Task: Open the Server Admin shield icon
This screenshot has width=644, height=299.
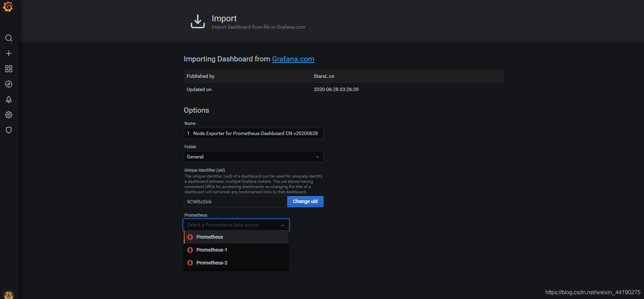Action: pos(9,130)
